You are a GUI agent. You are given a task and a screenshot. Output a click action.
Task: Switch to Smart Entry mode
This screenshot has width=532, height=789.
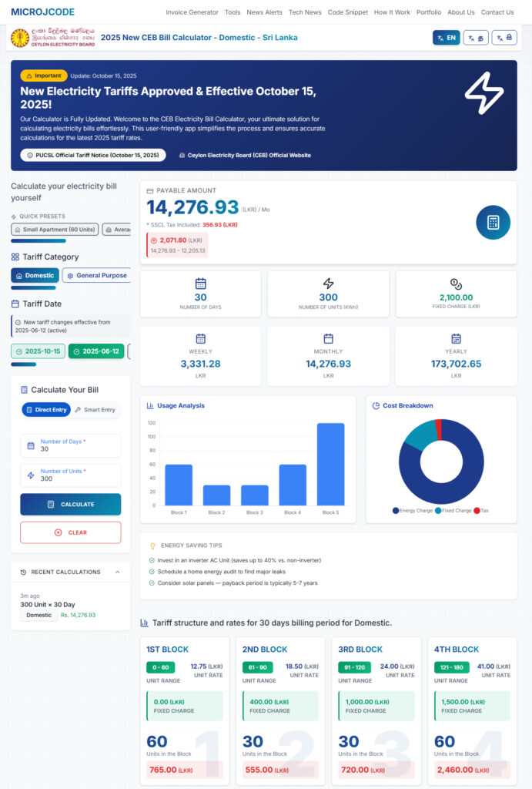pyautogui.click(x=95, y=410)
